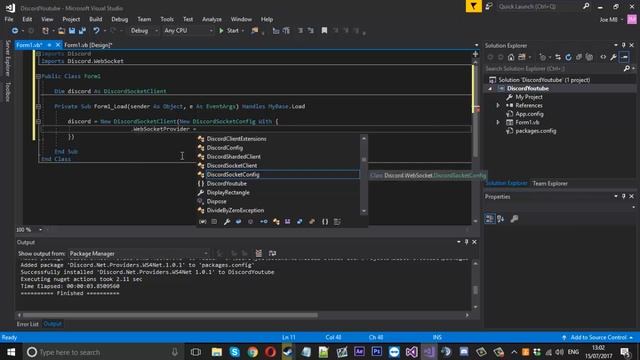Viewport: 640px width, 360px height.
Task: Open the Analyze menu
Action: tap(212, 19)
